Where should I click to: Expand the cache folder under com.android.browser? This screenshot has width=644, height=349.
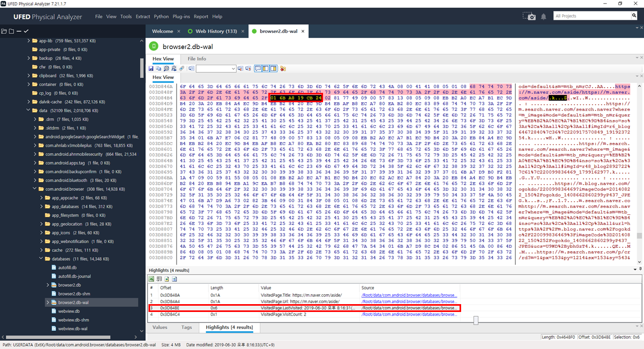pyautogui.click(x=41, y=250)
